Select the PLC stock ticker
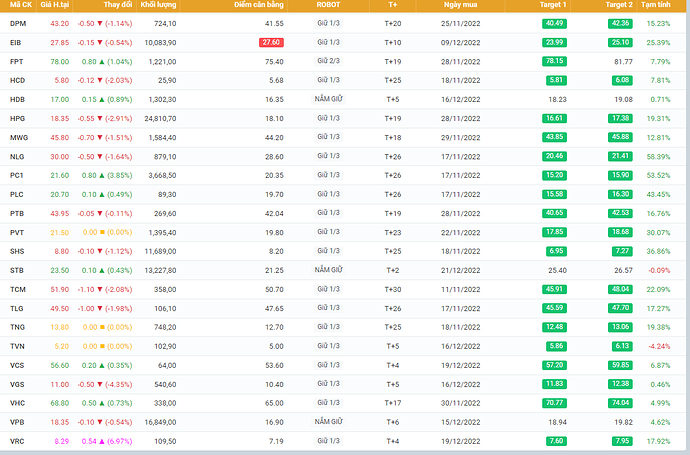This screenshot has height=455, width=690. coord(17,194)
